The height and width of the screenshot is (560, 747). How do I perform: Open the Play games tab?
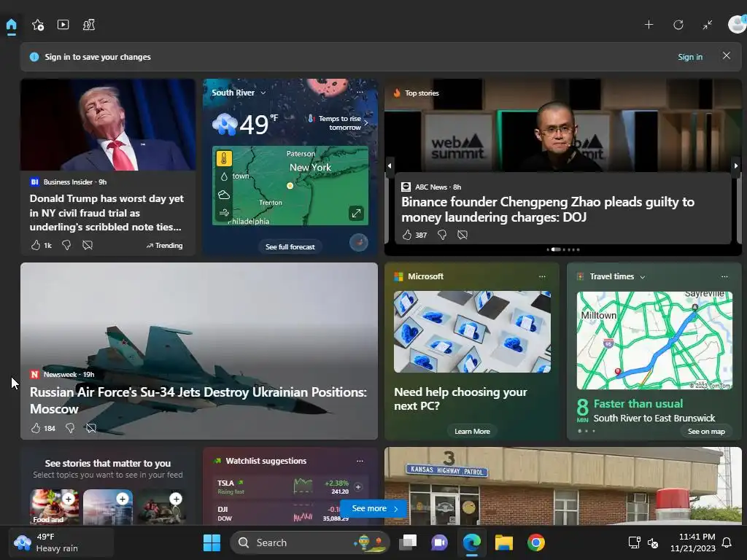coord(89,25)
